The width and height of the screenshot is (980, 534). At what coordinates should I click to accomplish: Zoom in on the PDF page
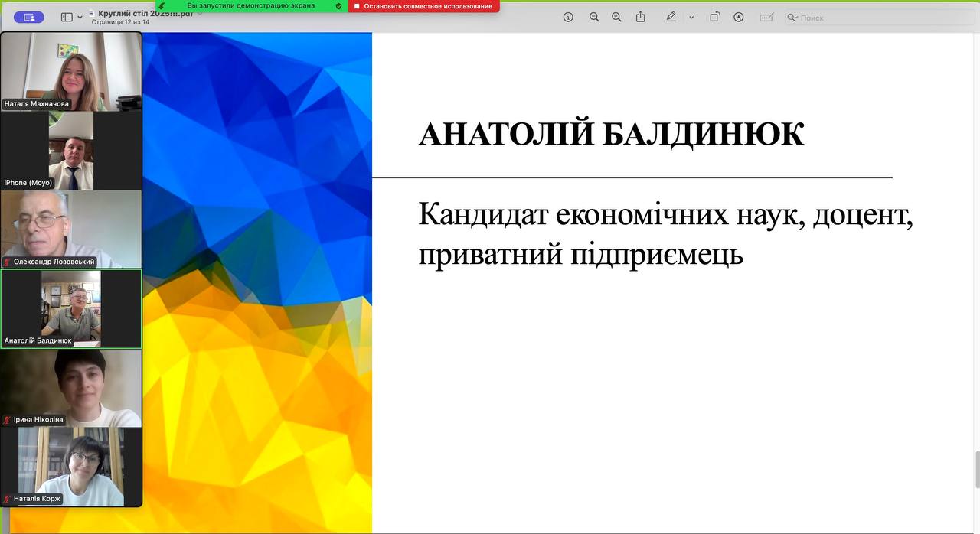point(616,17)
